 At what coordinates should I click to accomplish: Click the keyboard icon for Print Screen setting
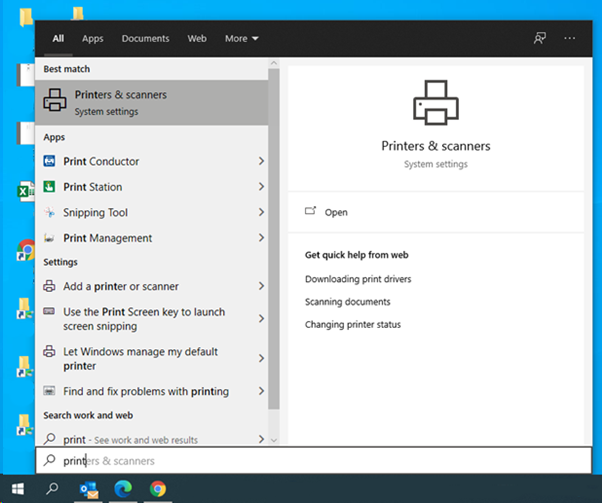point(49,311)
